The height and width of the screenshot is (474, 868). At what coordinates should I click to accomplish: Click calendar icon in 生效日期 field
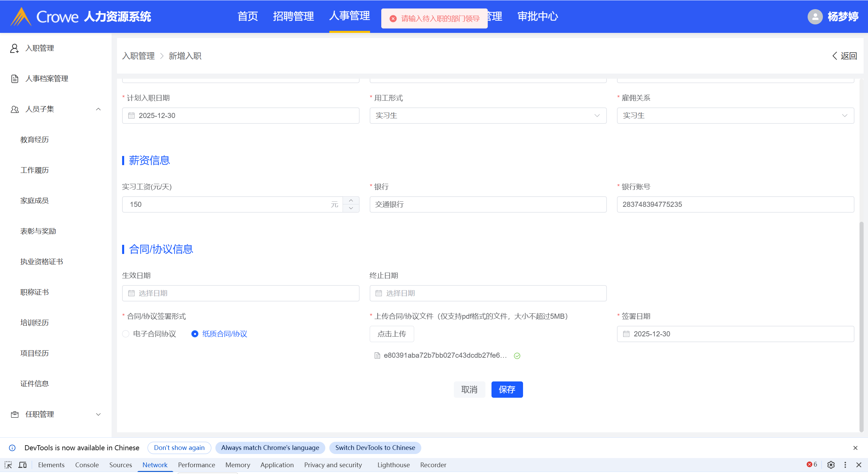point(131,293)
